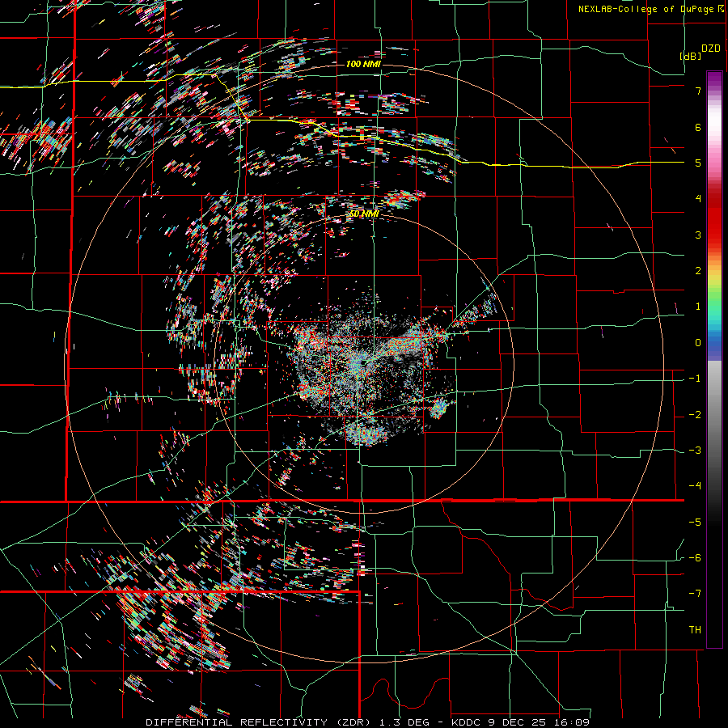Select the "-5" scale tick label

(695, 523)
